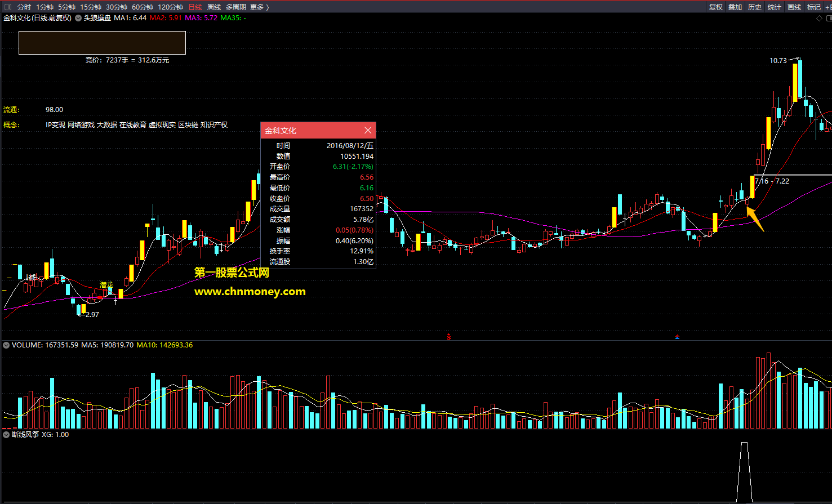Select the 5分钟 period tab
The width and height of the screenshot is (832, 504).
click(66, 7)
